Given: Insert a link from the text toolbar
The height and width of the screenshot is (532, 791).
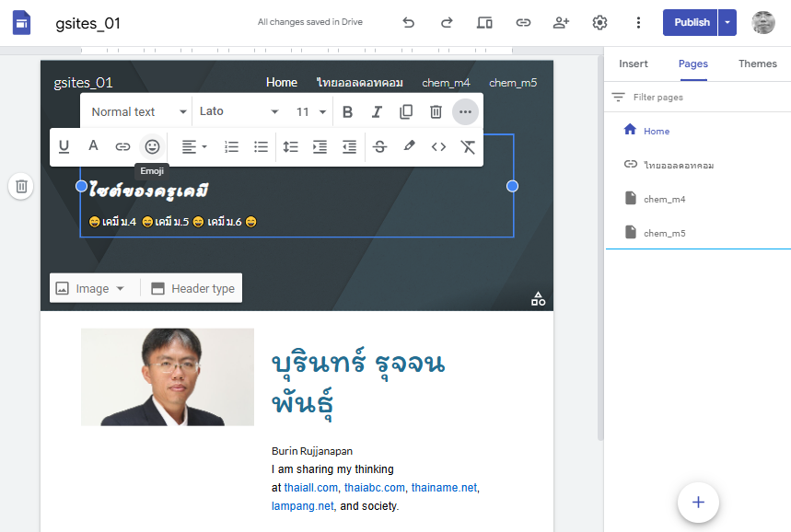Looking at the screenshot, I should (122, 146).
